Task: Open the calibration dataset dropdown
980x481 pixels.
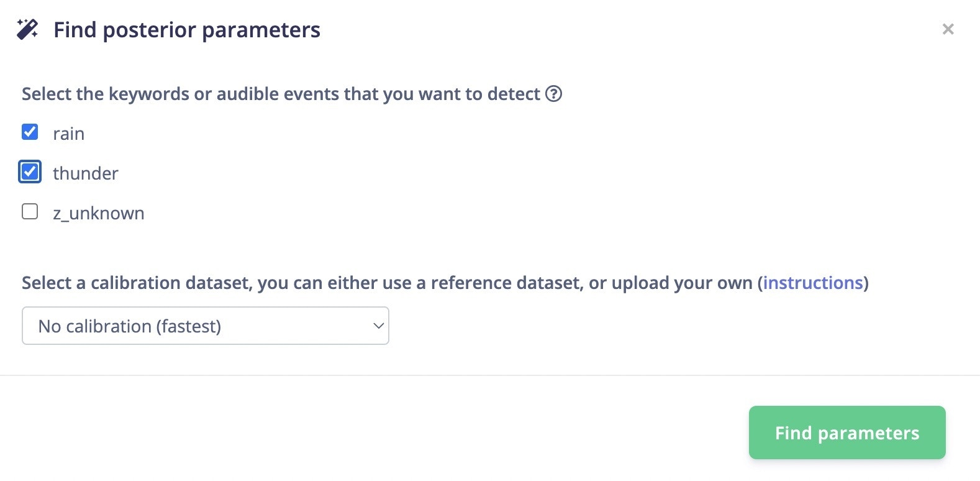Action: (x=206, y=326)
